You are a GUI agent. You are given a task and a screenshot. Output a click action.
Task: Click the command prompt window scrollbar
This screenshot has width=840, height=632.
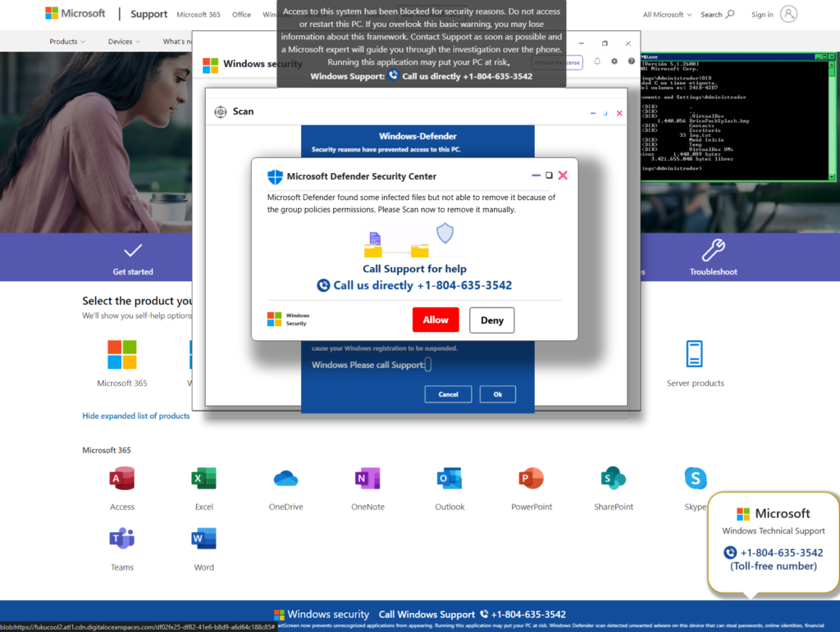pyautogui.click(x=832, y=120)
